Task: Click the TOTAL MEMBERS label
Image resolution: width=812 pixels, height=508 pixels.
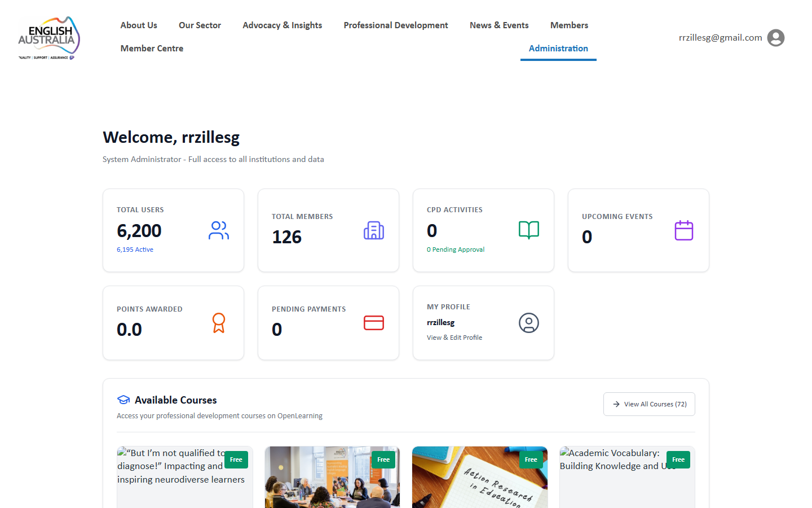Action: click(x=302, y=217)
